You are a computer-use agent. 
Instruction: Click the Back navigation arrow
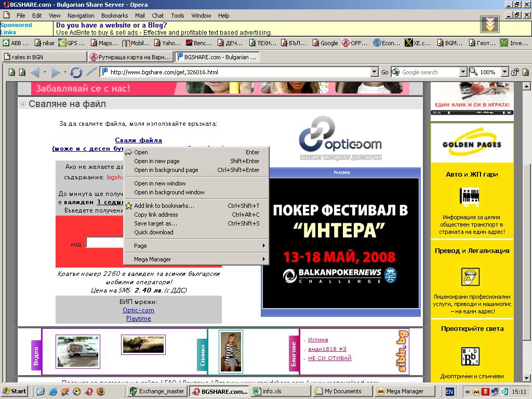[x=35, y=72]
